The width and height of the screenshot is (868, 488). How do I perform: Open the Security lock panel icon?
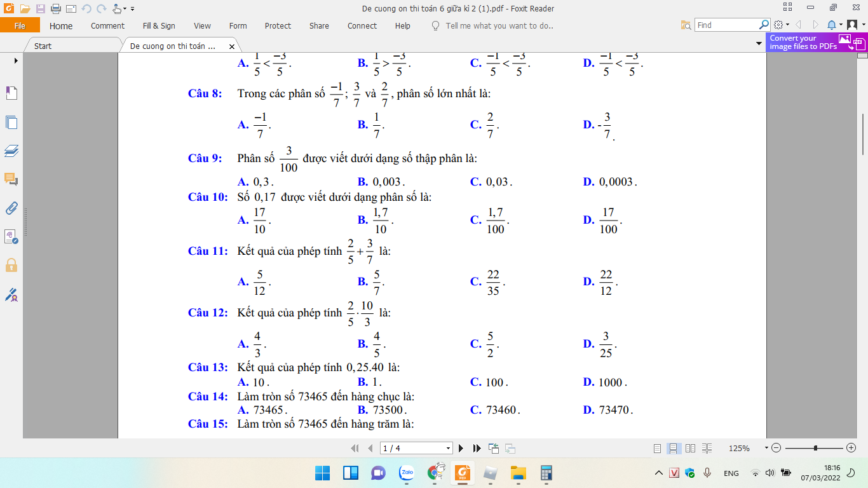[11, 265]
